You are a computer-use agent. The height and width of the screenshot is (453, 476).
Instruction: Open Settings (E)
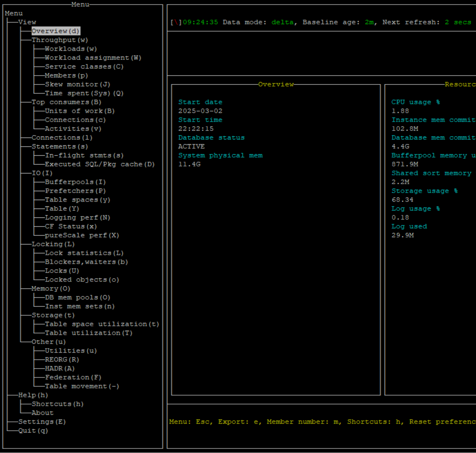pyautogui.click(x=42, y=422)
